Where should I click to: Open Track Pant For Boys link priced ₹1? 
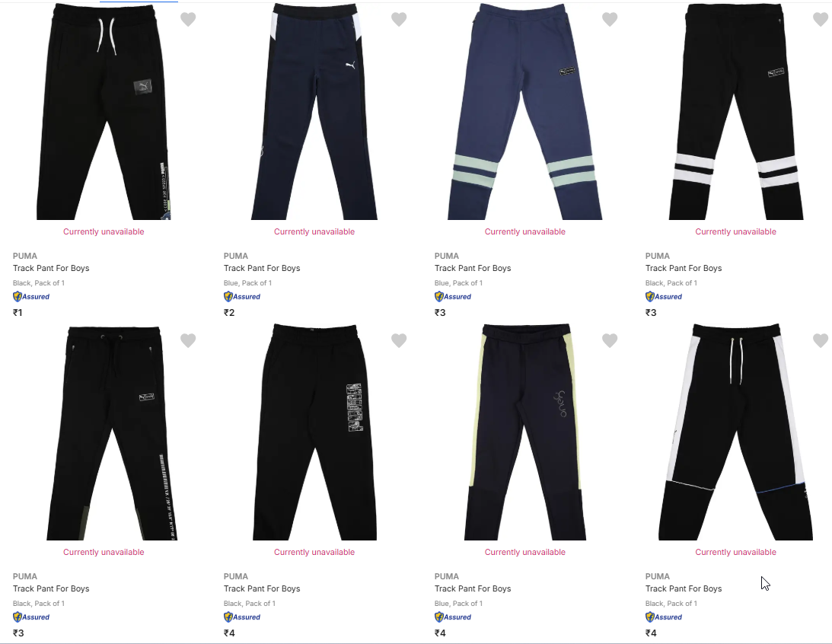[51, 268]
